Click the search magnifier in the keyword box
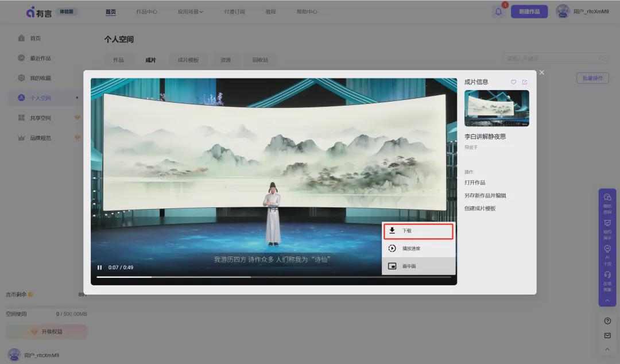The height and width of the screenshot is (364, 620). click(x=602, y=58)
